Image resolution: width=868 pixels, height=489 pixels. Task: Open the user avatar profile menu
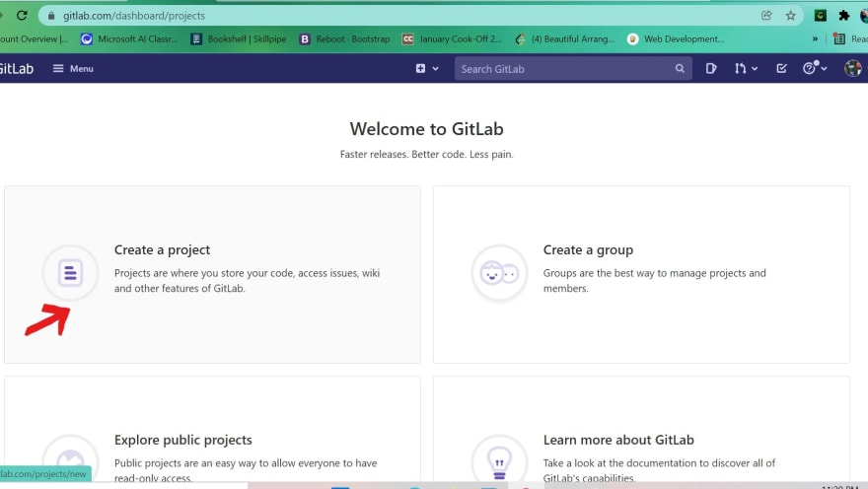853,68
